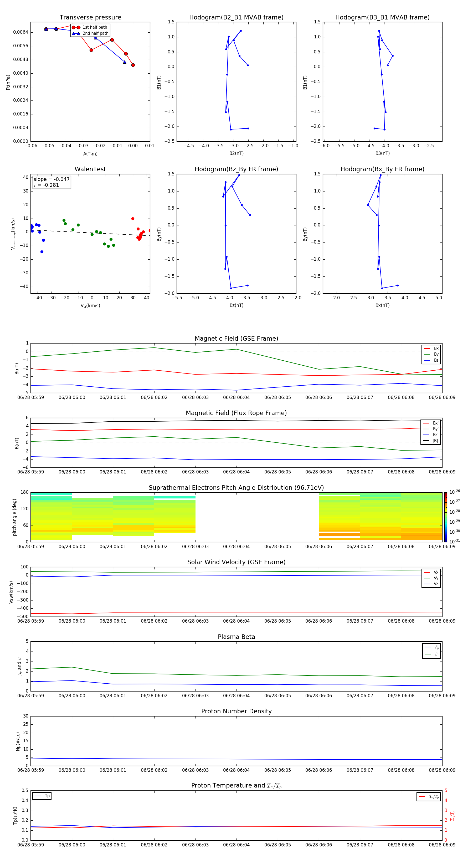Image resolution: width=473 pixels, height=868 pixels.
Task: Click the 'Plasma Beta' plot title
Action: [x=236, y=637]
